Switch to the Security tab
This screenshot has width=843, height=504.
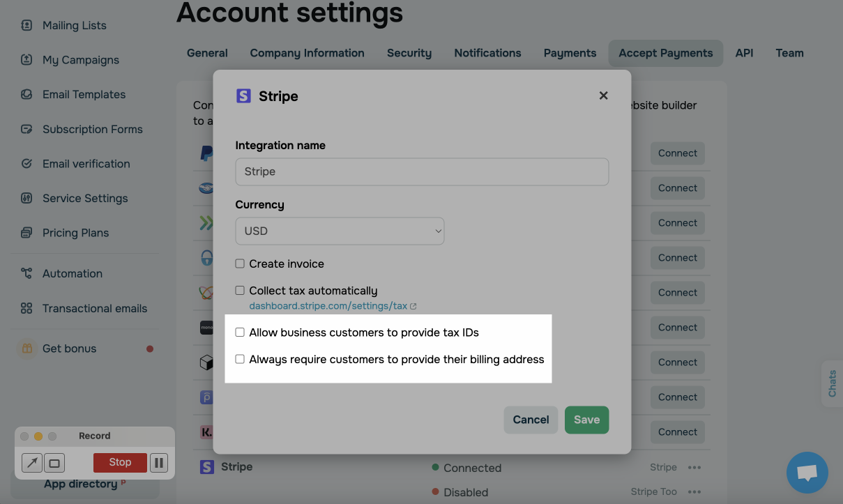click(x=409, y=53)
